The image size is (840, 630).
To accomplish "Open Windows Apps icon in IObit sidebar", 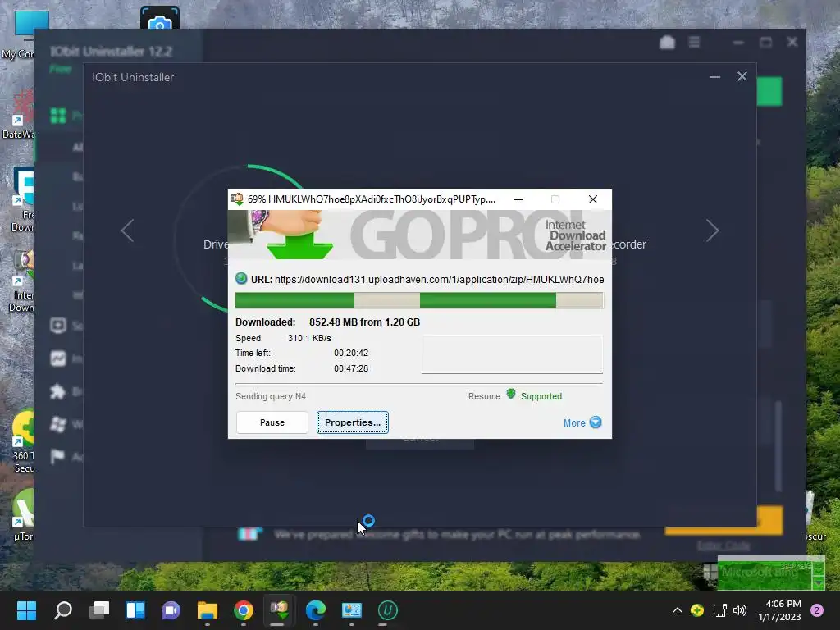I will [58, 424].
